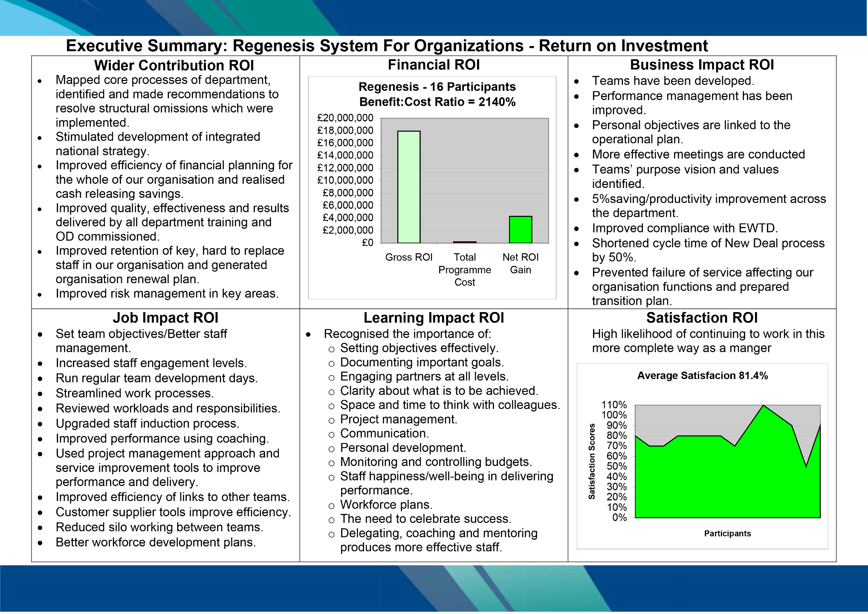
Task: Click 'Mapped core processes of department,' text
Action: (163, 80)
